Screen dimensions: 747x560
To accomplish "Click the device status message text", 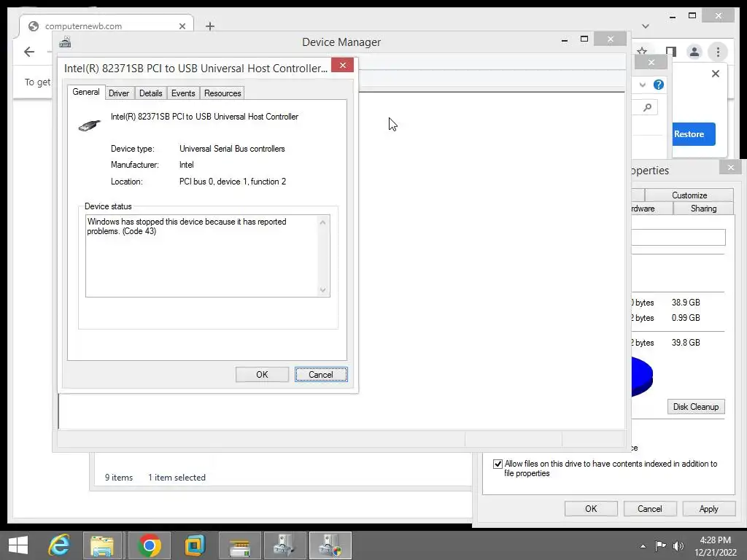I will tap(186, 226).
